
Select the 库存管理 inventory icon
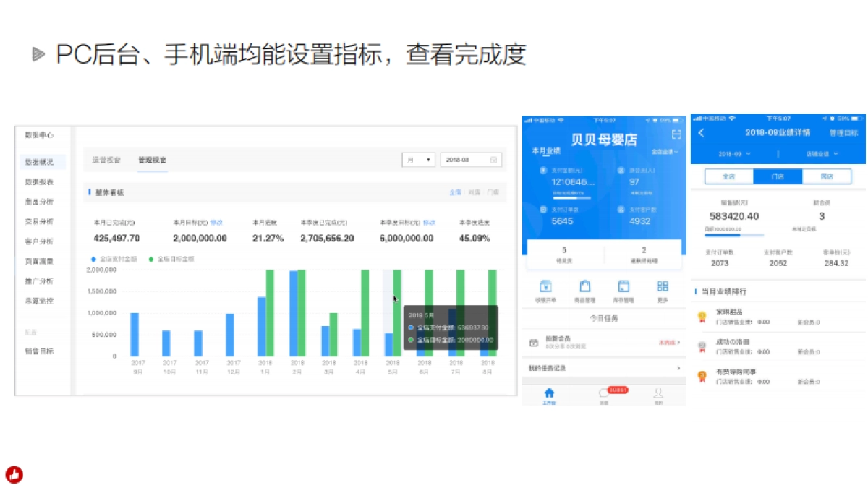[626, 286]
